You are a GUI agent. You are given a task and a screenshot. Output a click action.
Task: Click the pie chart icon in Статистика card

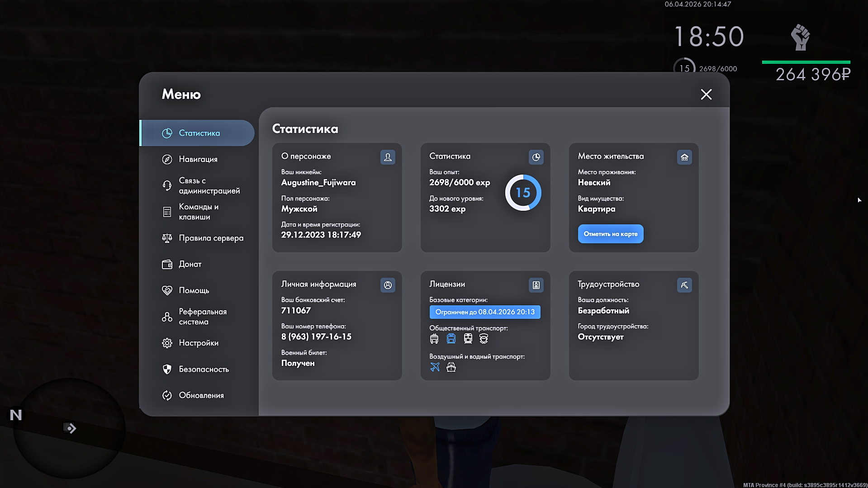[x=536, y=157]
